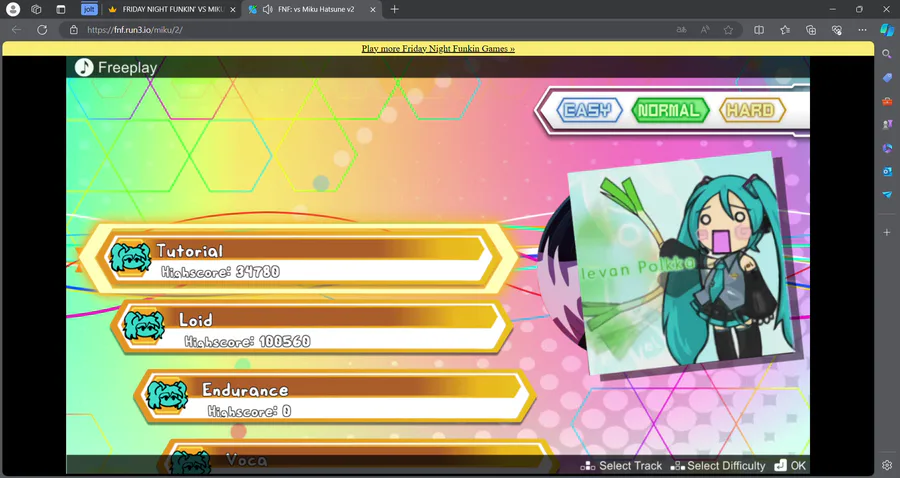Click Loid Highscore: 100560 text
Image resolution: width=900 pixels, height=478 pixels.
(247, 341)
